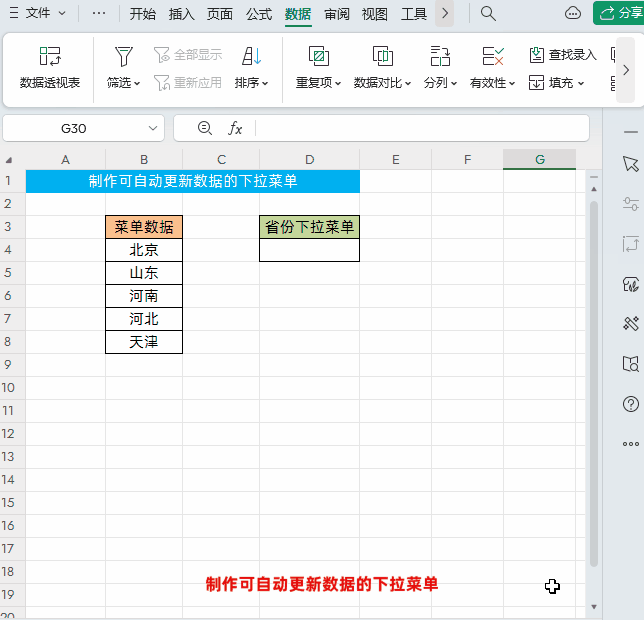
Task: Click the 重新应用 reapply button
Action: coord(188,83)
